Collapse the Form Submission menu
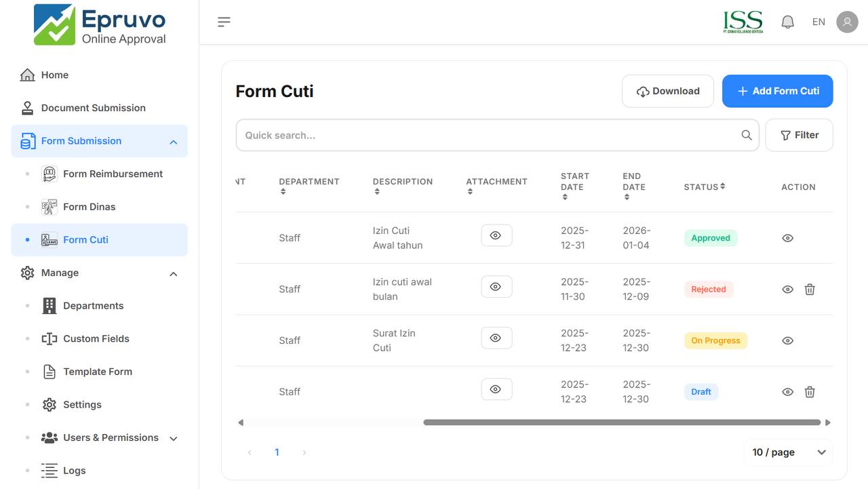 [x=173, y=142]
